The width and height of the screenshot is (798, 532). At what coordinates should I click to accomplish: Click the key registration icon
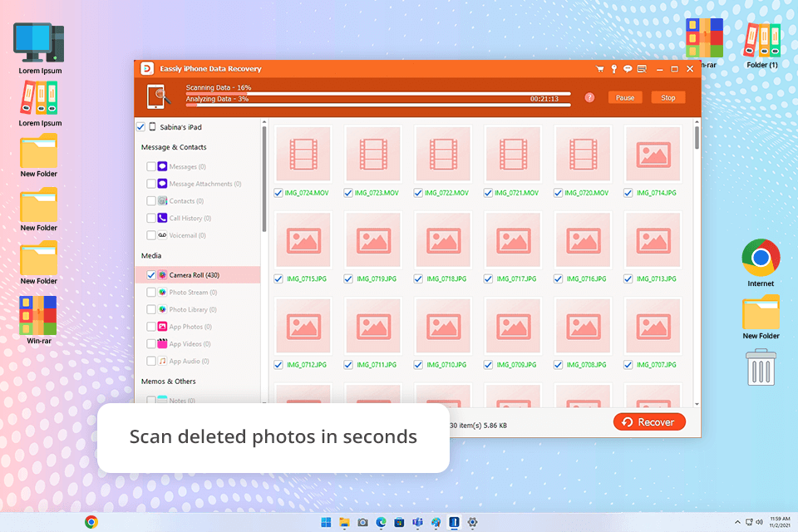[614, 69]
